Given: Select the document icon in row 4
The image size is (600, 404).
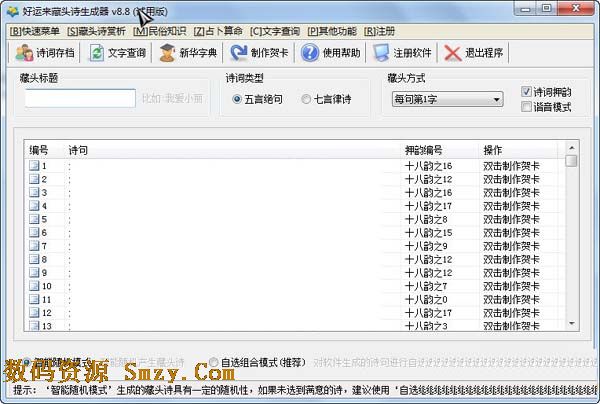Looking at the screenshot, I should point(34,205).
